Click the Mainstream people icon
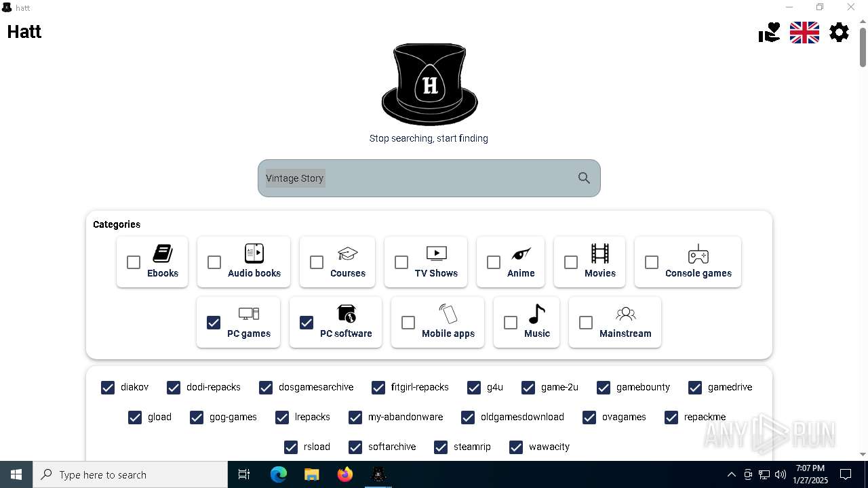868x488 pixels. point(625,314)
